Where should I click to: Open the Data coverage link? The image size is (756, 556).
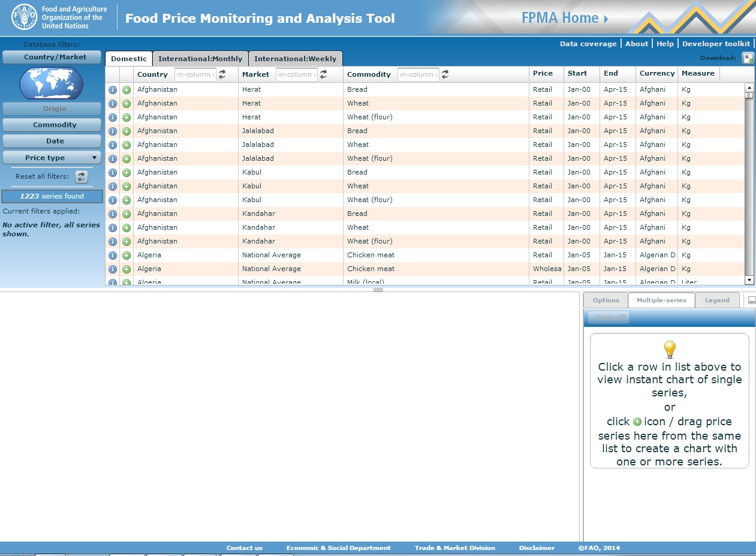click(x=588, y=44)
